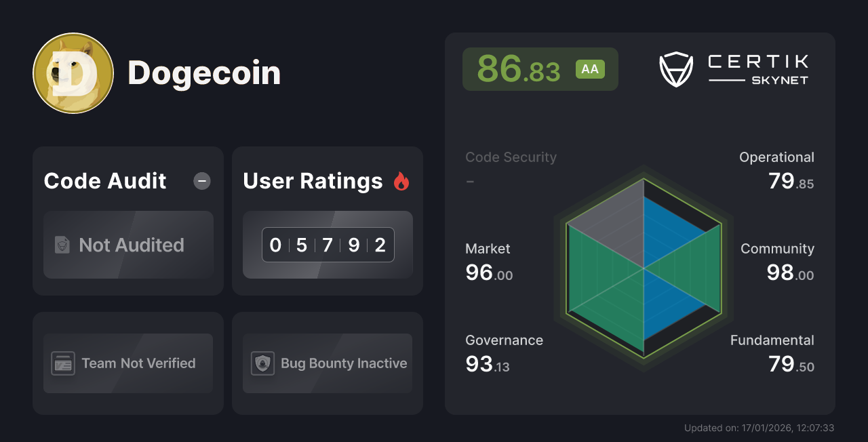The height and width of the screenshot is (442, 868).
Task: Click the User Ratings flame icon
Action: coord(401,181)
